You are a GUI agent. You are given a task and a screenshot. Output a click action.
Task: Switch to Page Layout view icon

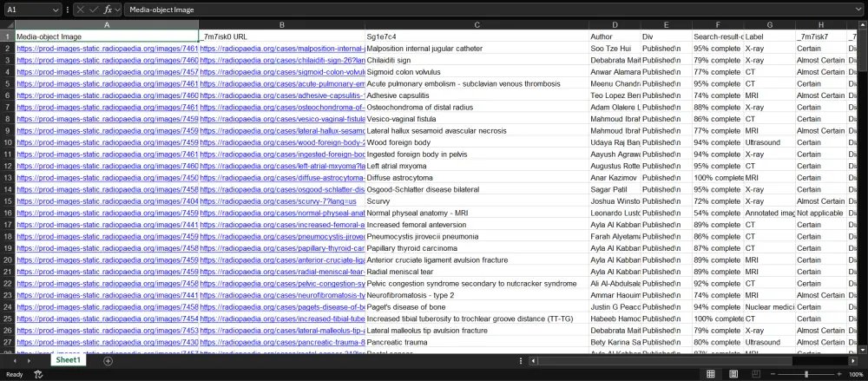(733, 374)
